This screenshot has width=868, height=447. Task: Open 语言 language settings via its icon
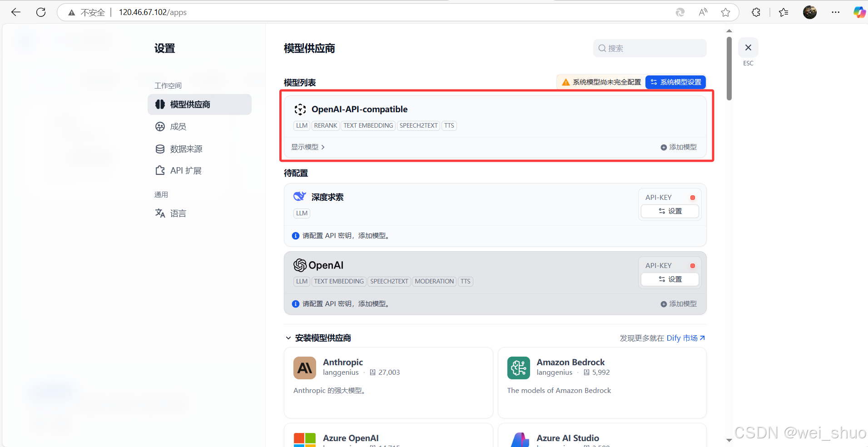pyautogui.click(x=160, y=213)
